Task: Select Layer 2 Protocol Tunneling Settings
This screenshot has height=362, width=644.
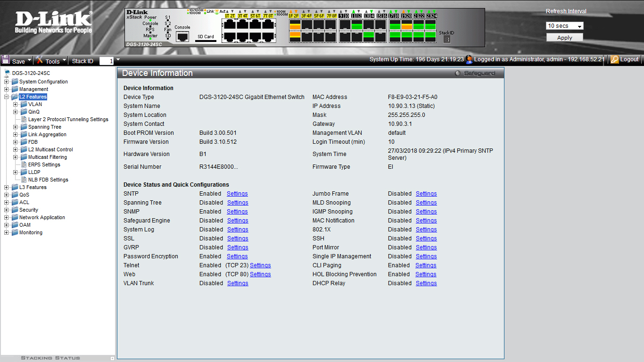Action: click(x=68, y=119)
